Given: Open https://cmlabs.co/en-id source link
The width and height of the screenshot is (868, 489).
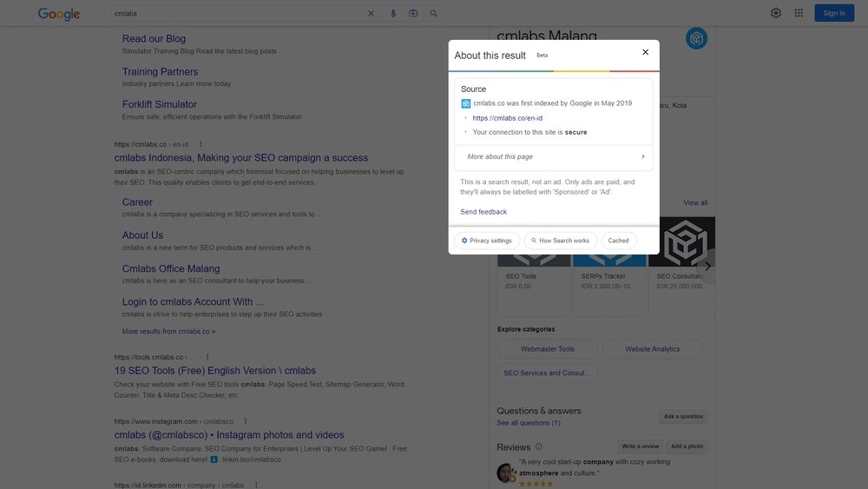Looking at the screenshot, I should click(x=507, y=118).
